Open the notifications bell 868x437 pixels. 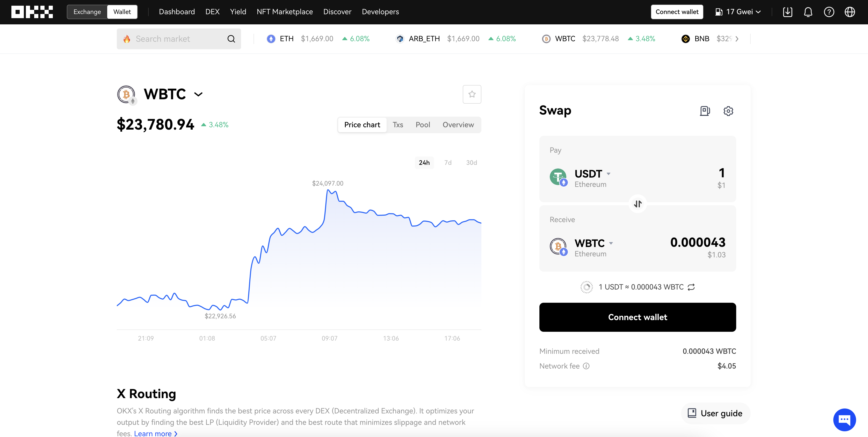pyautogui.click(x=808, y=12)
